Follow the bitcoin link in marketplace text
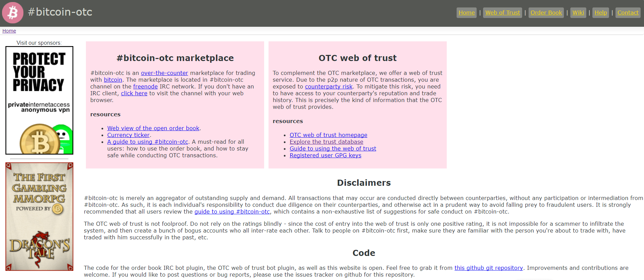This screenshot has height=280, width=644. click(113, 80)
